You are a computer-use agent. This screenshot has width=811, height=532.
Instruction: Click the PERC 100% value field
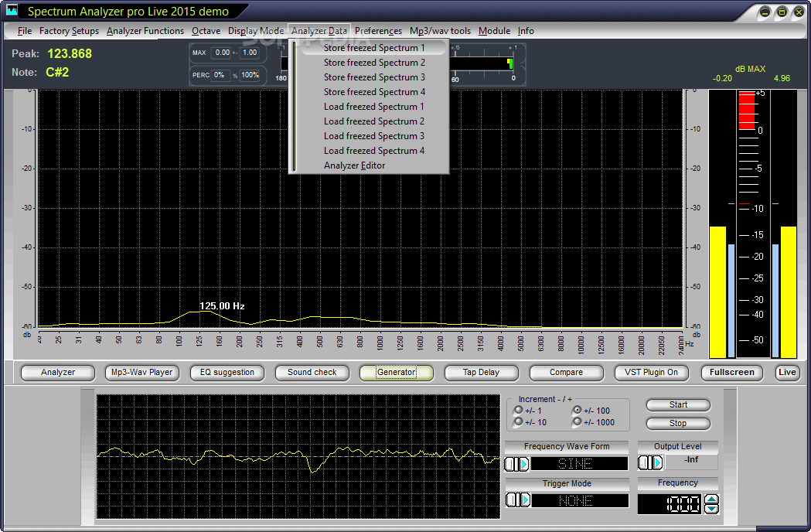[250, 75]
